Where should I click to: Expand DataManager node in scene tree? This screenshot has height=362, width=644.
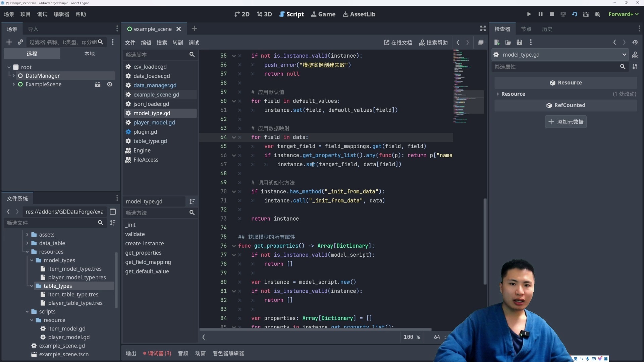(x=13, y=76)
